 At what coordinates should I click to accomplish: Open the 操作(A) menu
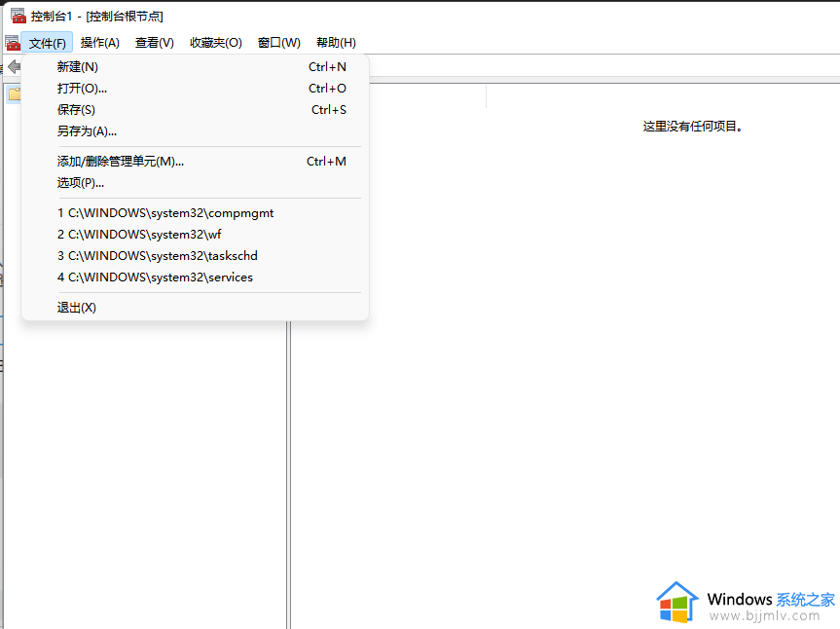coord(99,43)
